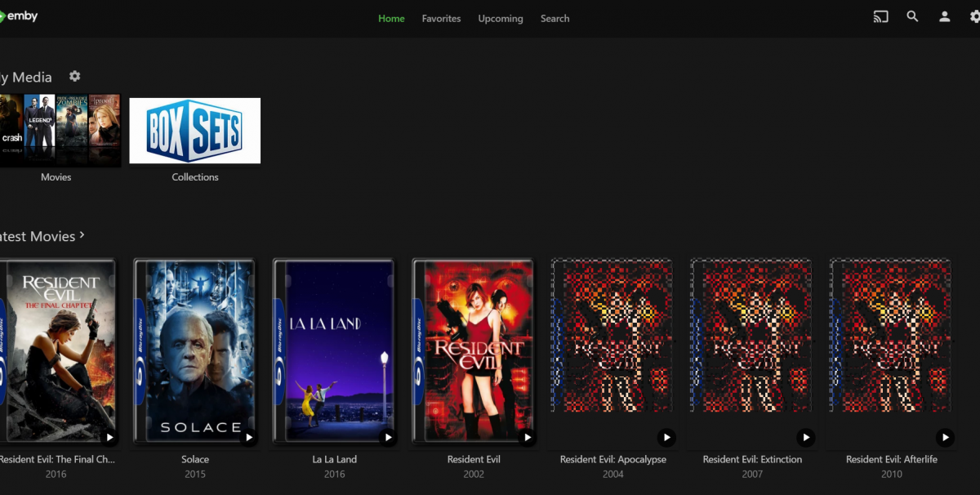Viewport: 980px width, 495px height.
Task: Click the search magnifier icon
Action: coord(912,16)
